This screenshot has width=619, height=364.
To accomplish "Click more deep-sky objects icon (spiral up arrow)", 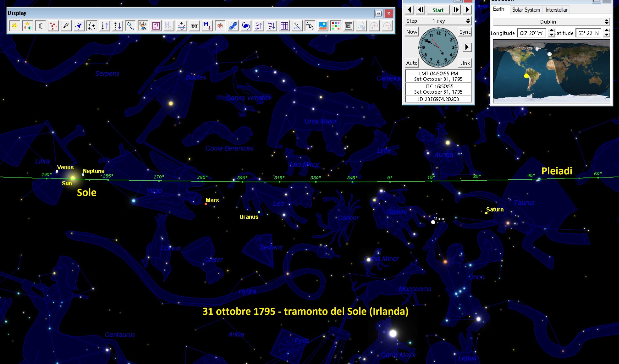I will tap(258, 26).
